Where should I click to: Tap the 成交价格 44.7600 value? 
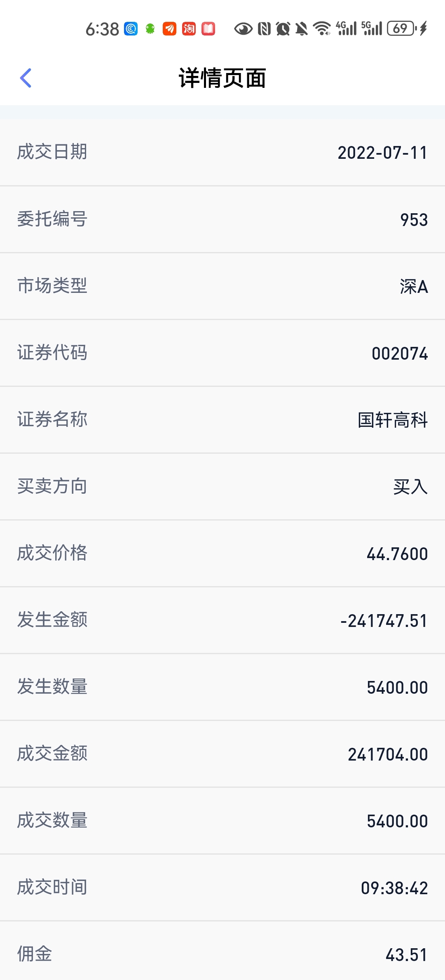coord(397,554)
